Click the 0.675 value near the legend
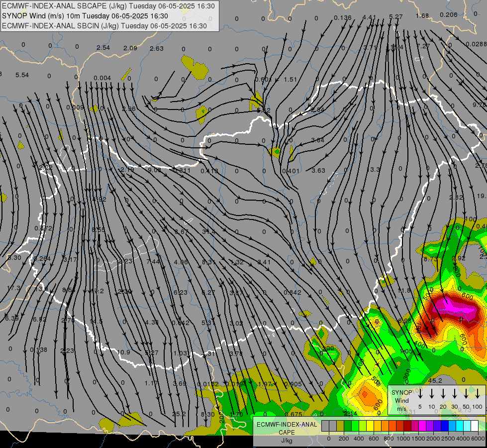 [x=293, y=414]
